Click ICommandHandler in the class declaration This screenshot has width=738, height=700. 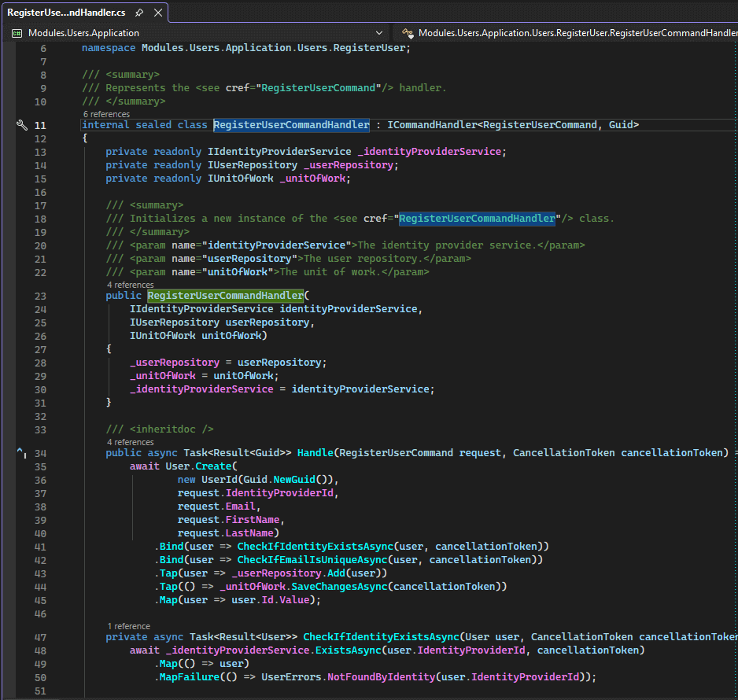point(432,125)
